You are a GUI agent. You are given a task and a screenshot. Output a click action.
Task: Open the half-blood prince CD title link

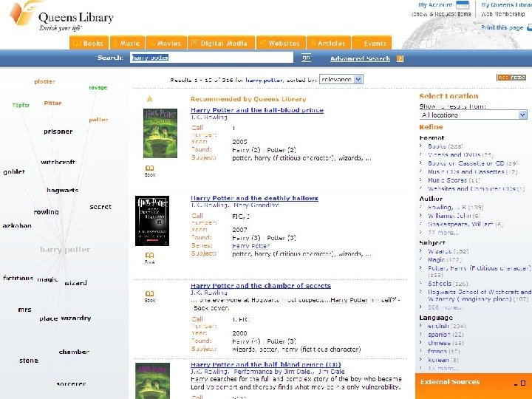click(266, 364)
